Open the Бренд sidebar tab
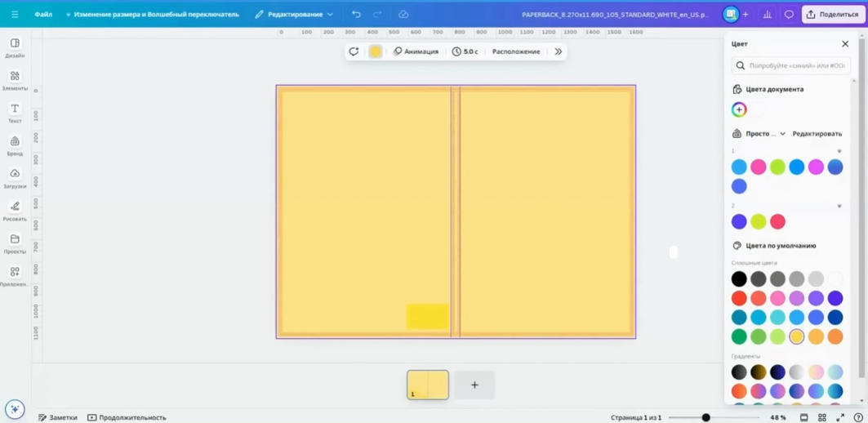868x423 pixels. pos(15,145)
